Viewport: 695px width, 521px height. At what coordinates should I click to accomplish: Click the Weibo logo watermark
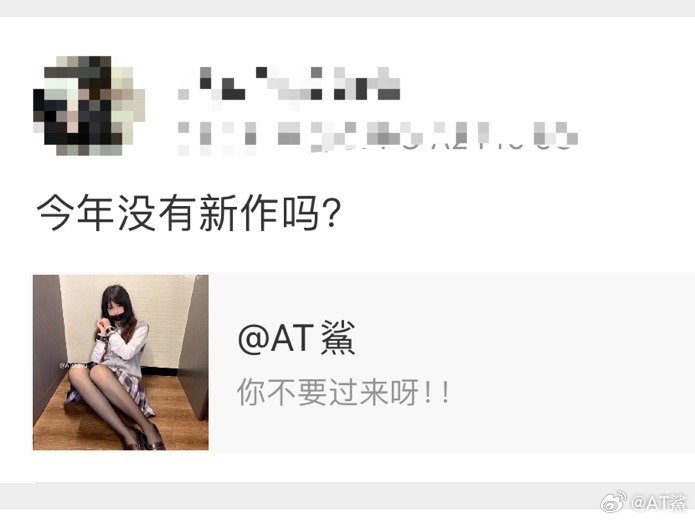click(x=613, y=501)
